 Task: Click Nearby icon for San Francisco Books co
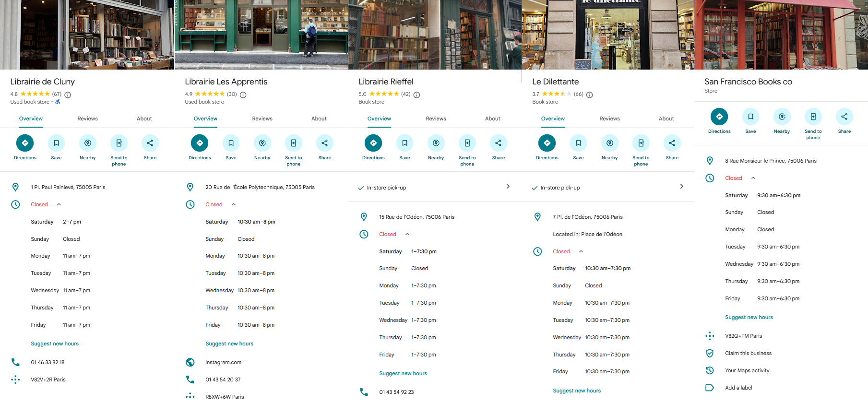(x=782, y=117)
